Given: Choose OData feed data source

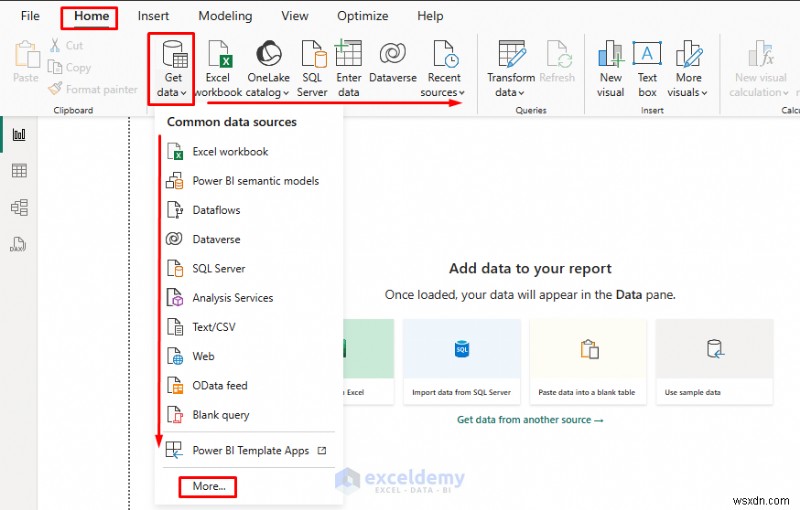Looking at the screenshot, I should [x=248, y=385].
